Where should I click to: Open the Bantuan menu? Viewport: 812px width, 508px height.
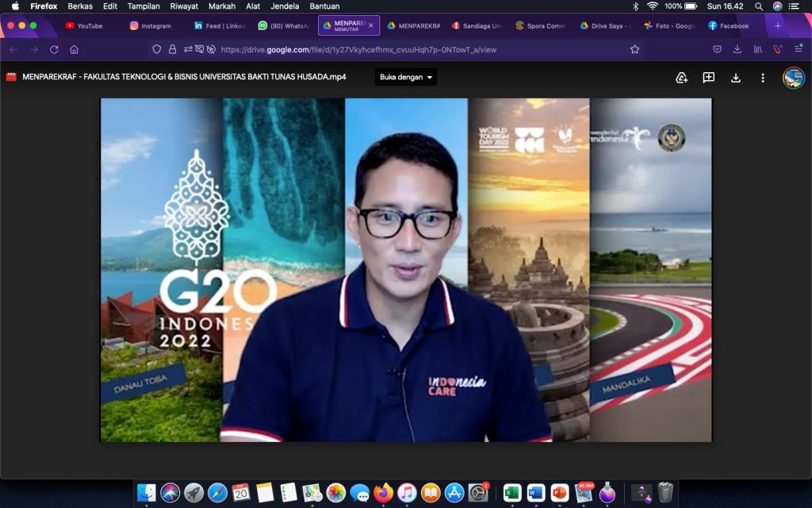click(324, 6)
